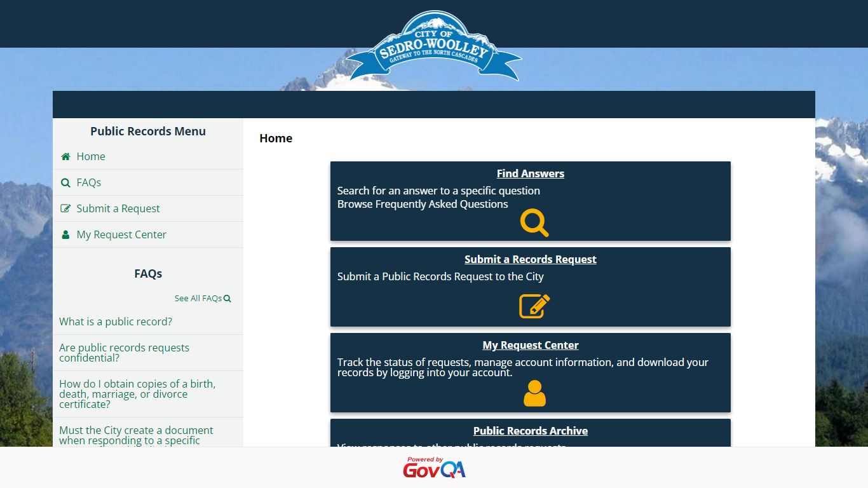868x488 pixels.
Task: Click the yellow magnifying glass under Find Answers
Action: 534,223
